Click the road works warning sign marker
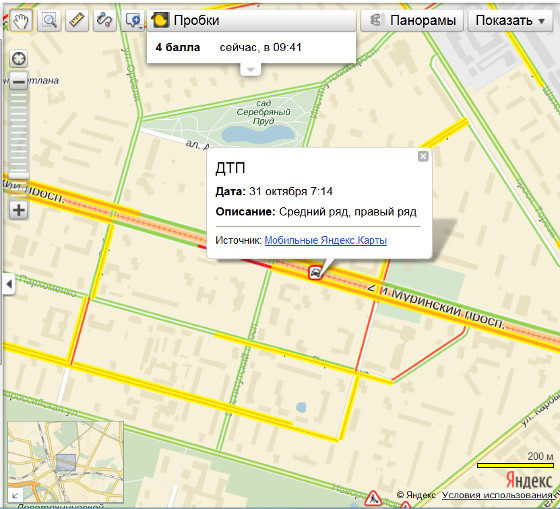The image size is (560, 509). tap(373, 498)
